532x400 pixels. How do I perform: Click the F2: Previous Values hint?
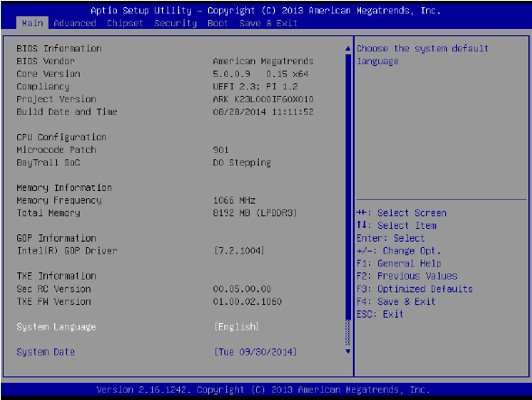[407, 276]
